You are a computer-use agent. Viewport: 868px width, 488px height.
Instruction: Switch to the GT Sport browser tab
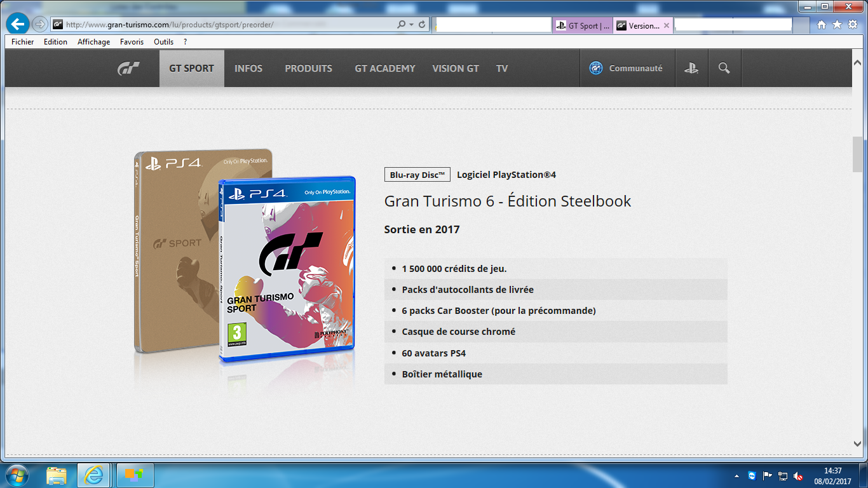[x=583, y=25]
